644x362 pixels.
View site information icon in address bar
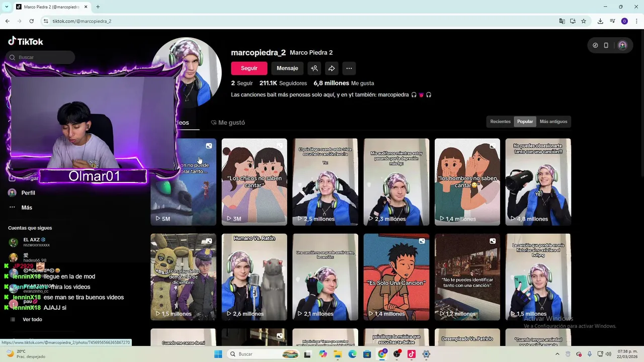(46, 21)
